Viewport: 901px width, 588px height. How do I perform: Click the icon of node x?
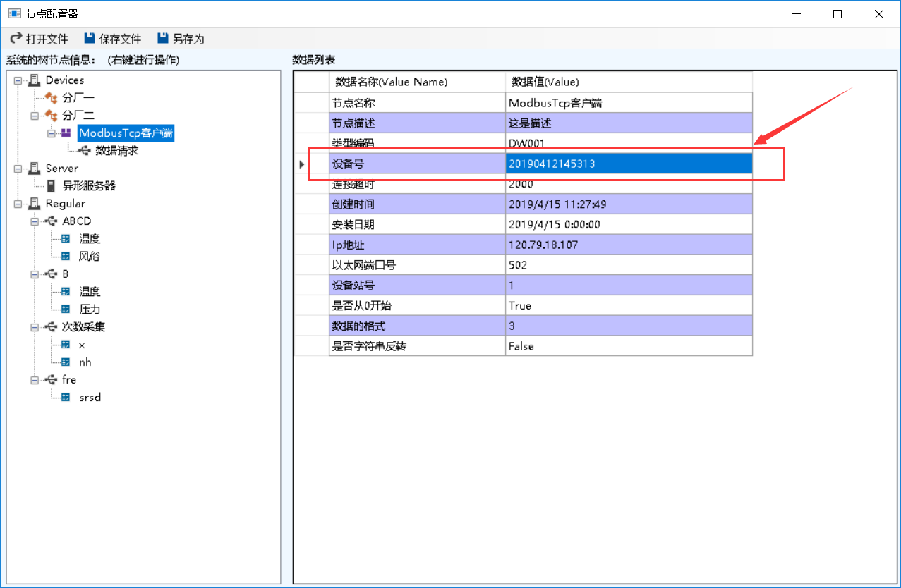[x=66, y=345]
